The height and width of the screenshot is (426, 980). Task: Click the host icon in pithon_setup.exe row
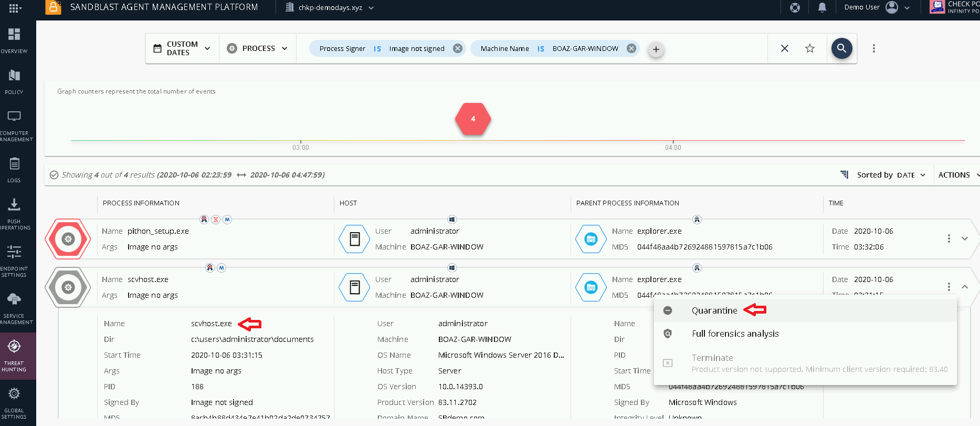click(355, 239)
